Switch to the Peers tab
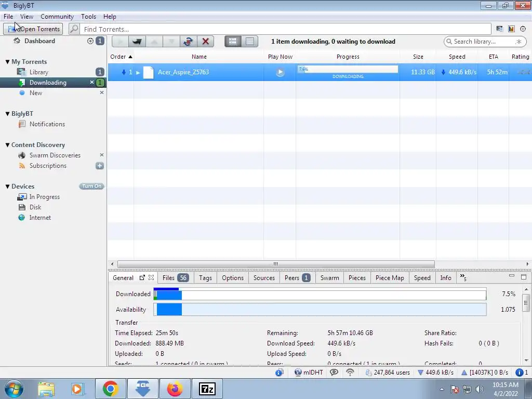The height and width of the screenshot is (399, 532). click(297, 278)
